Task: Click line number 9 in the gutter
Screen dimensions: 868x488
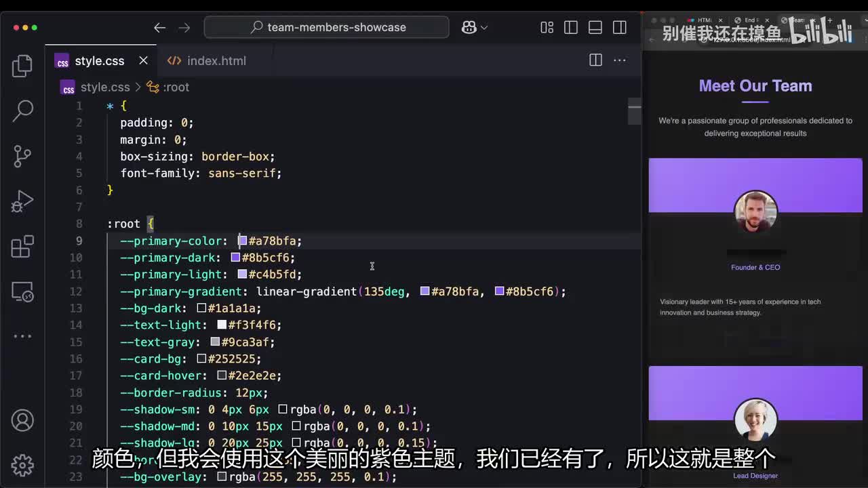Action: click(x=79, y=241)
